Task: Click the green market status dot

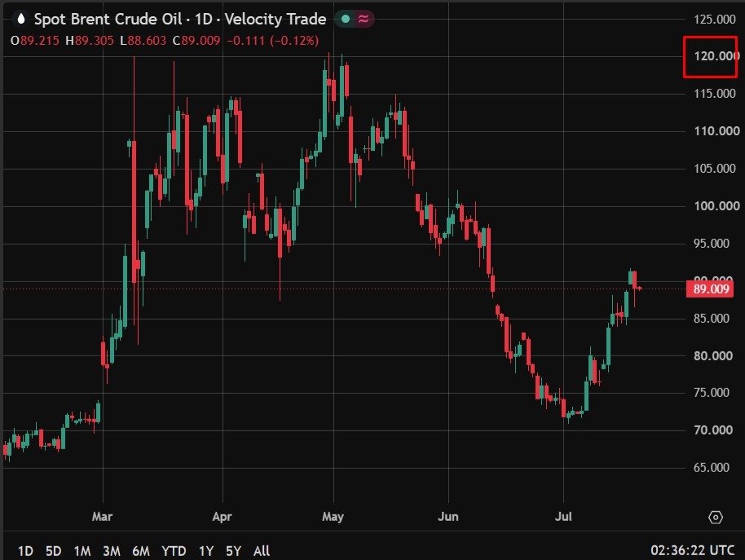Action: (x=346, y=19)
